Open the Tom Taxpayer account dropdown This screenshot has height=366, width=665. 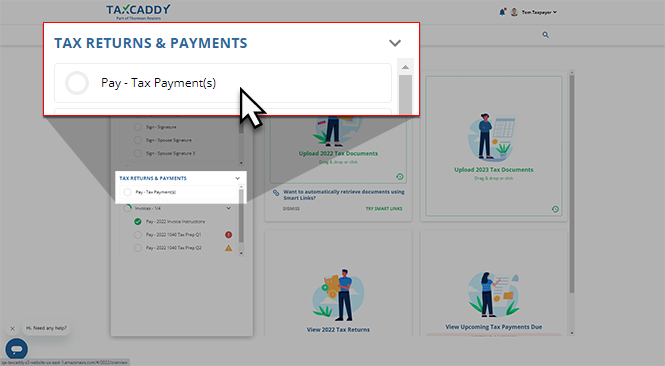click(x=539, y=12)
